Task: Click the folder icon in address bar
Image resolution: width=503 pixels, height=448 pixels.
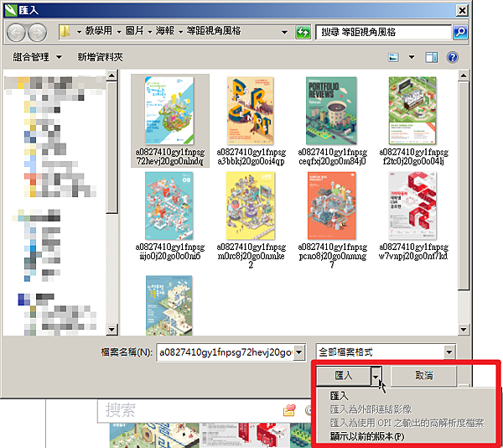Action: (x=65, y=31)
